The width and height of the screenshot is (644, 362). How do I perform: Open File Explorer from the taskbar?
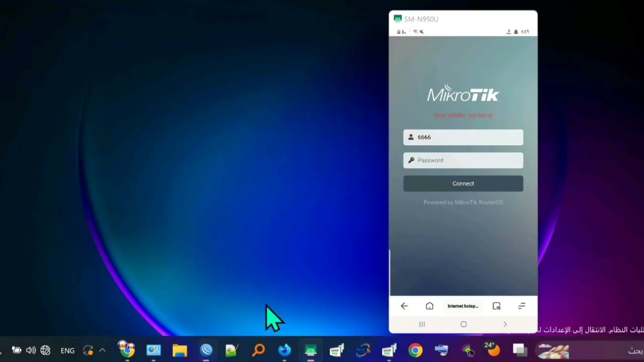(180, 350)
